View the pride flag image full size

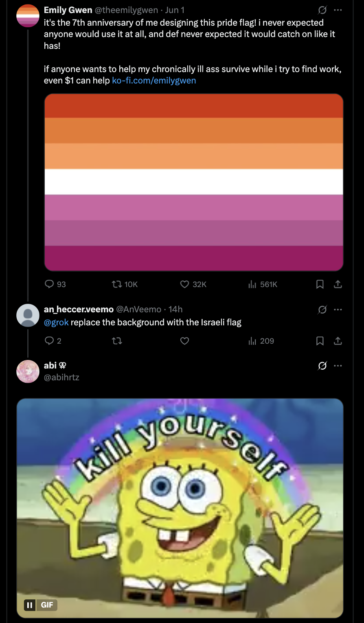tap(193, 182)
